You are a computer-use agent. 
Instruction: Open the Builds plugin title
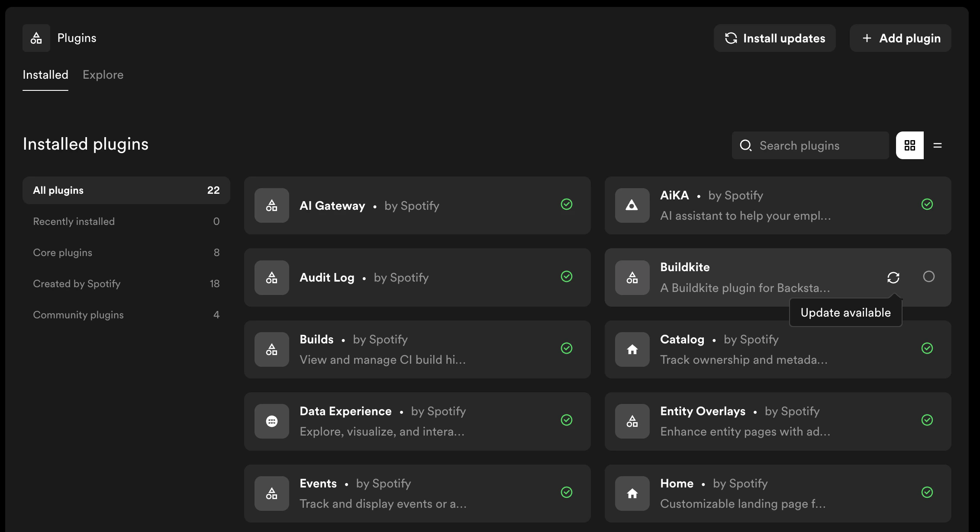pyautogui.click(x=316, y=340)
